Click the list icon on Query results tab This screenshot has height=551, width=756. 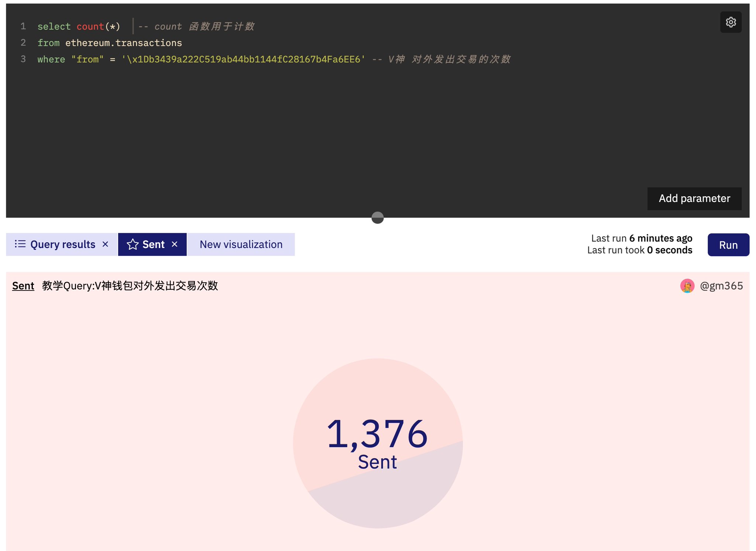(20, 244)
